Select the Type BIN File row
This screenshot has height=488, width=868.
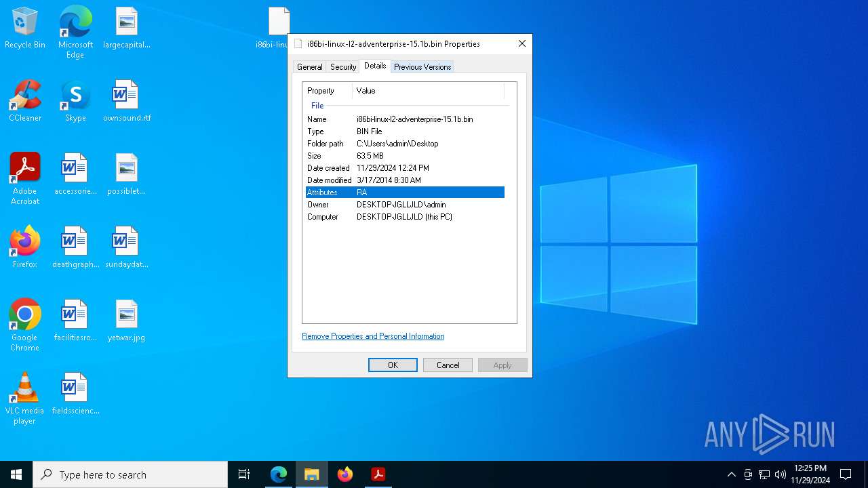coord(405,131)
